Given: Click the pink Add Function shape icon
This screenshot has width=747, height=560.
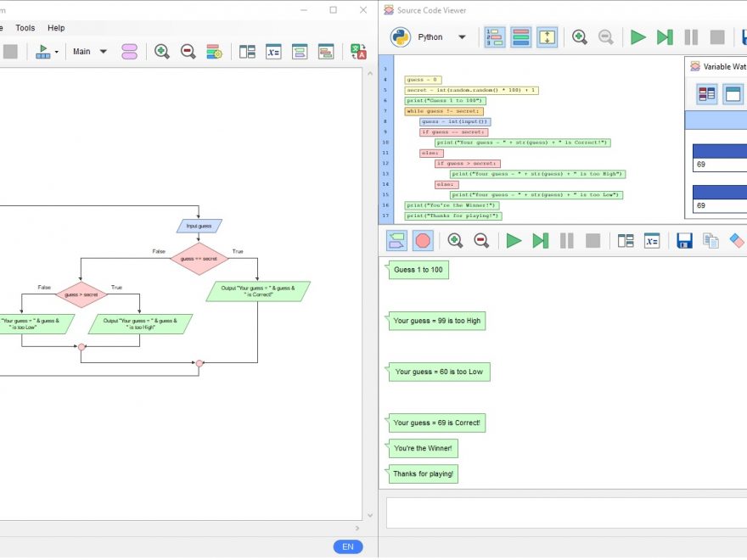Looking at the screenshot, I should click(x=129, y=52).
